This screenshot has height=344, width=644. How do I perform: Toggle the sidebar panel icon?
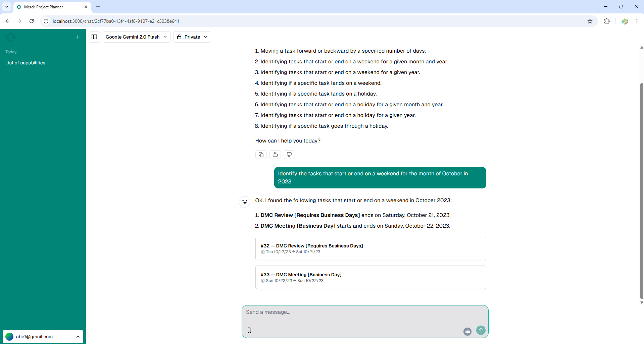coord(94,37)
